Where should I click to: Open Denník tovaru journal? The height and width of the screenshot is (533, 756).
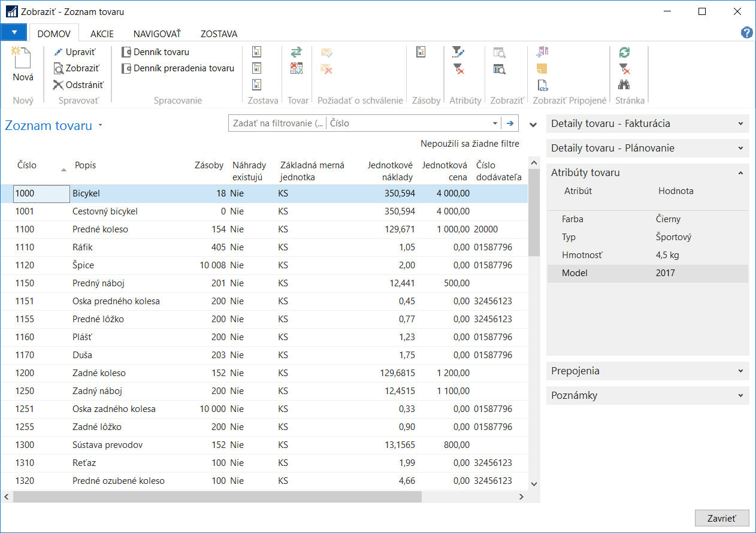(155, 52)
